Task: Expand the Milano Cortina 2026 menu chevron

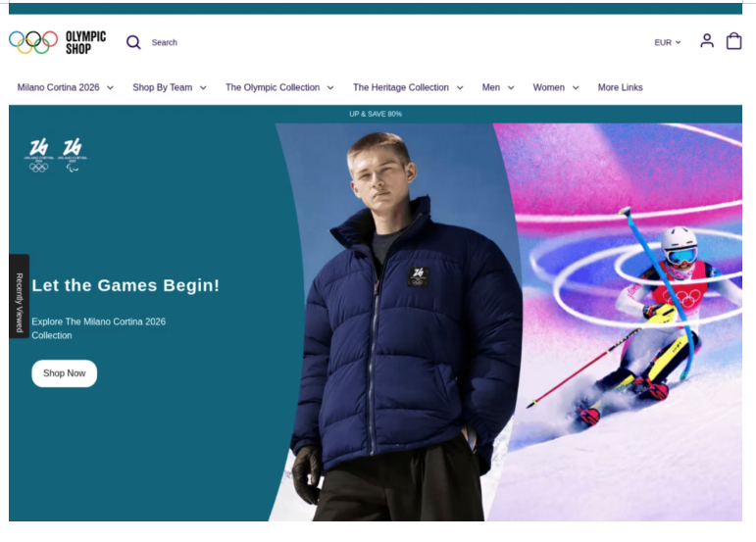Action: pyautogui.click(x=111, y=87)
